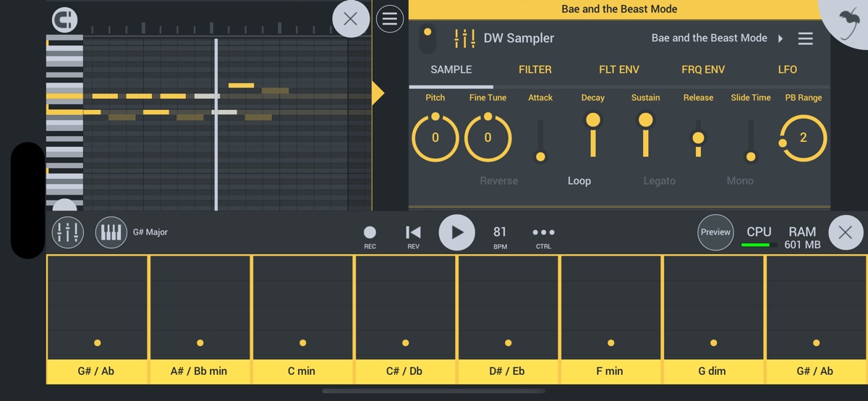
Task: Enable Legato mode
Action: click(x=659, y=181)
